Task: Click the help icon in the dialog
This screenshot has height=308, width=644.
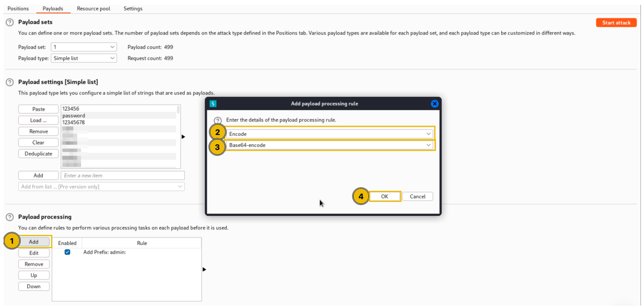Action: tap(218, 120)
